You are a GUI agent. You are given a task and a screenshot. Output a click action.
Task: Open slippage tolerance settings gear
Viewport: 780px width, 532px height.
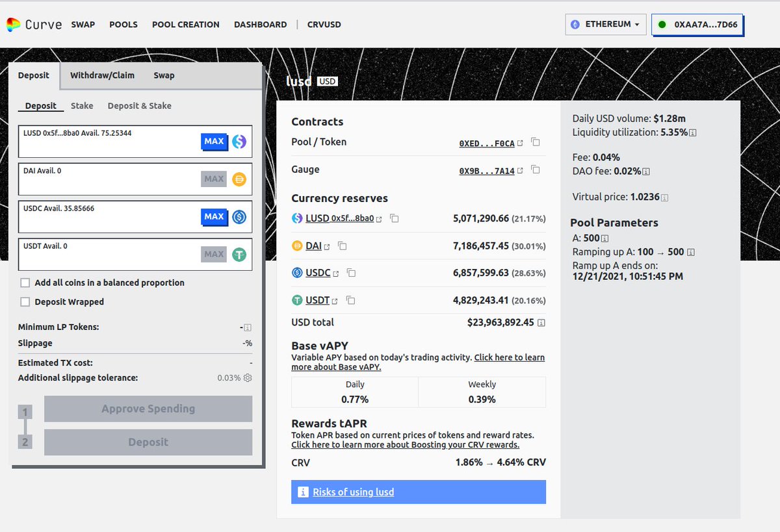pyautogui.click(x=248, y=378)
